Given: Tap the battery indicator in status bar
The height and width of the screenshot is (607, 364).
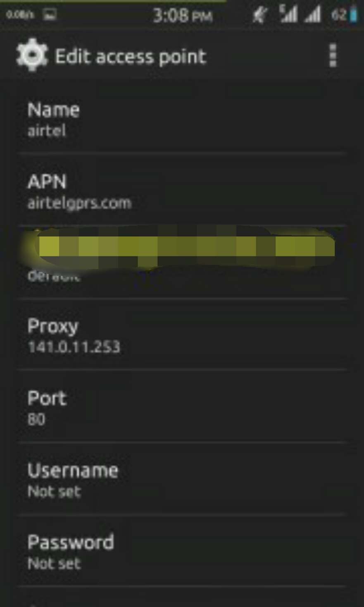Looking at the screenshot, I should tap(345, 16).
